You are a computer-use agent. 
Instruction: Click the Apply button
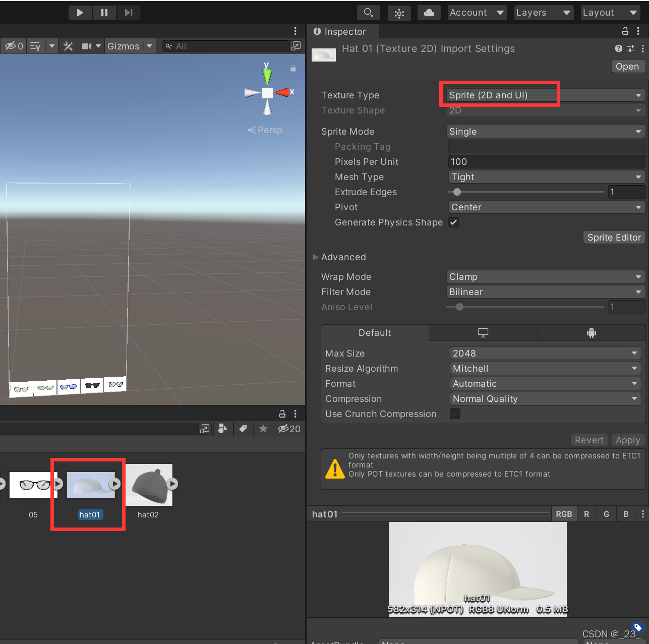click(628, 440)
